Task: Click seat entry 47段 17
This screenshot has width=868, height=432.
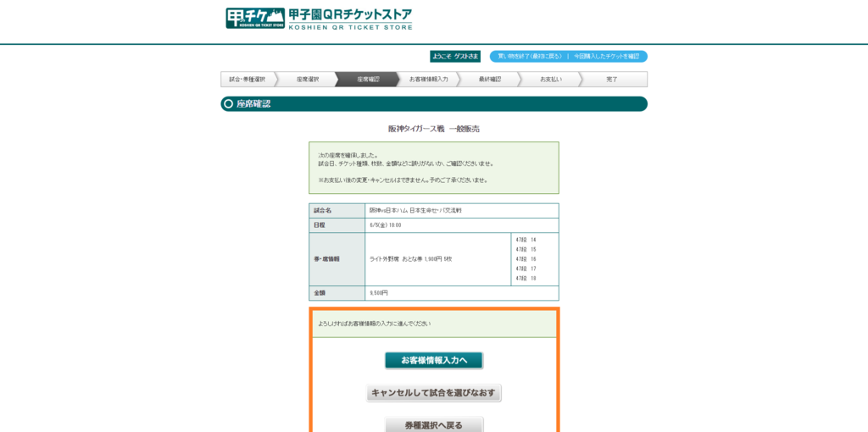Action: click(526, 269)
